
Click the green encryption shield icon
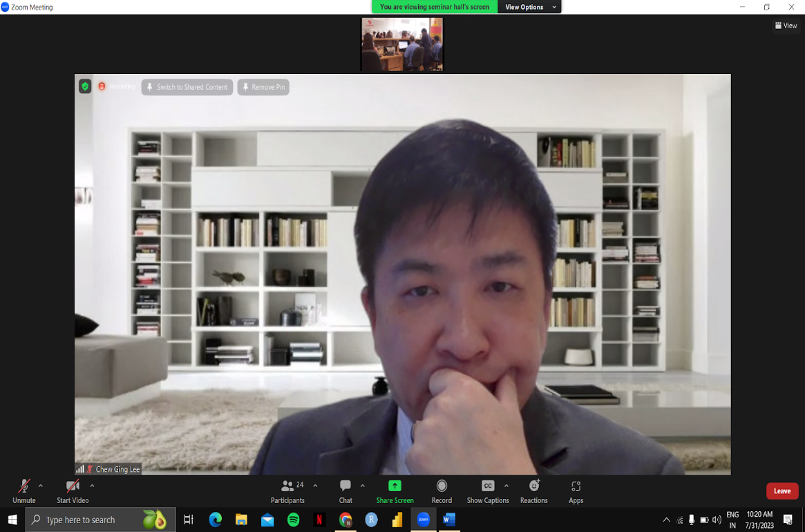[85, 86]
